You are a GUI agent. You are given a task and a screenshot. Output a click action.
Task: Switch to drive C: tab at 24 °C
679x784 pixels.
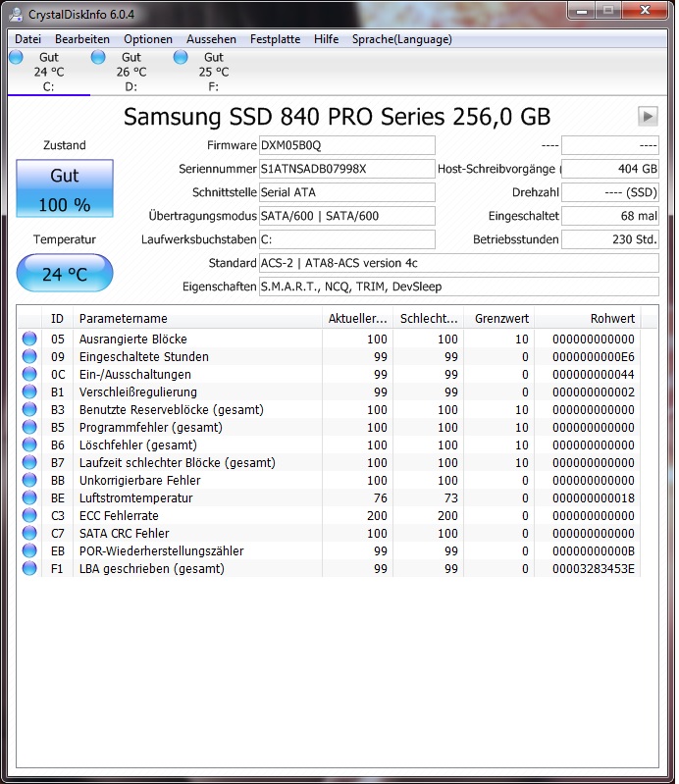pos(49,72)
